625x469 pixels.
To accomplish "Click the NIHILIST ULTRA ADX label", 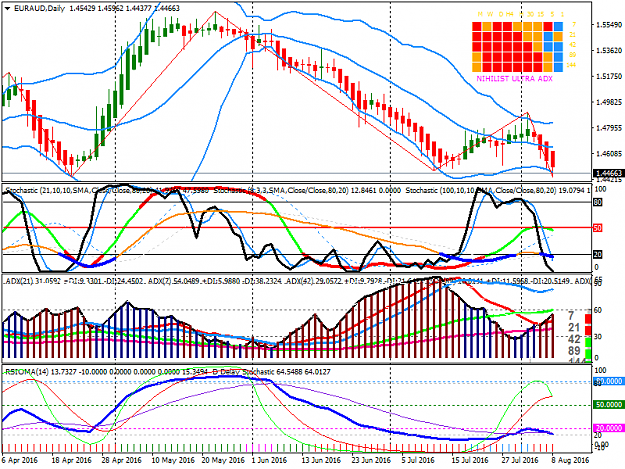I will click(515, 78).
